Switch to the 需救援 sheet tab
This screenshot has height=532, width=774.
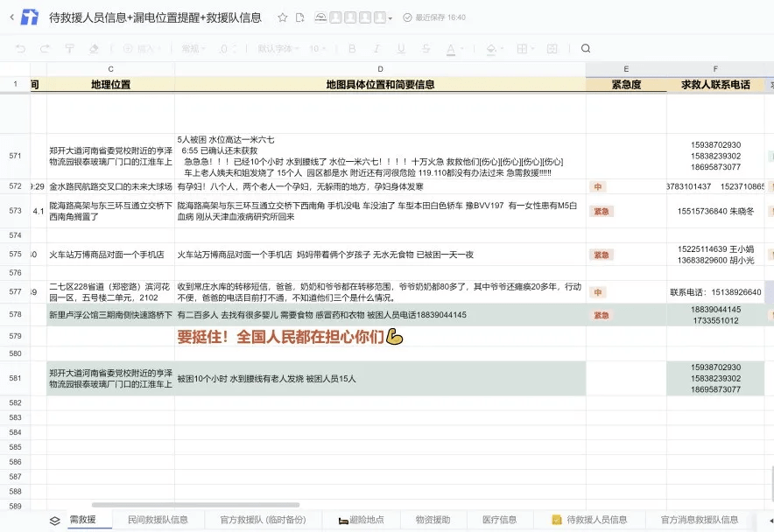point(82,520)
